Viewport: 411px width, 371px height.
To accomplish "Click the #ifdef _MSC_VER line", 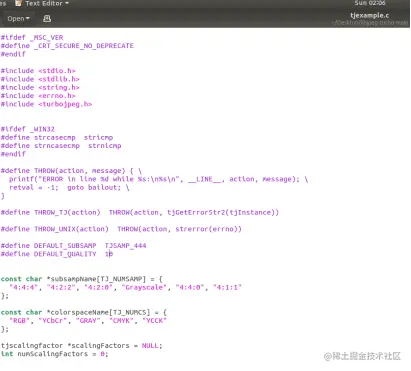I will pyautogui.click(x=32, y=37).
